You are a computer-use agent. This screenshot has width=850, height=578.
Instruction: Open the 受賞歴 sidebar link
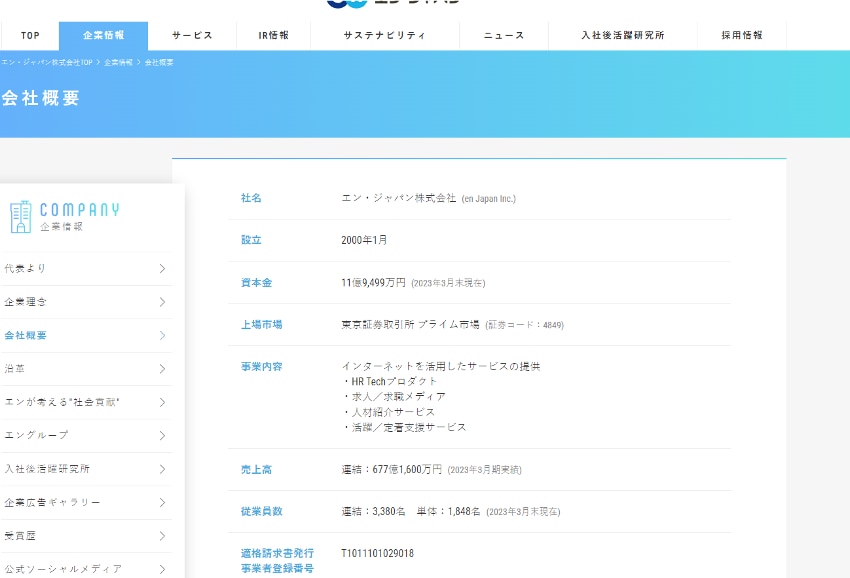[86, 536]
